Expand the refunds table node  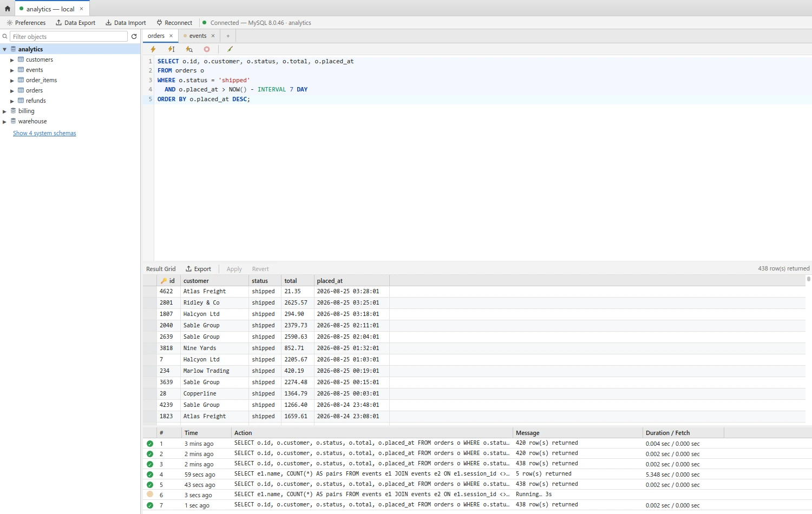click(x=12, y=101)
